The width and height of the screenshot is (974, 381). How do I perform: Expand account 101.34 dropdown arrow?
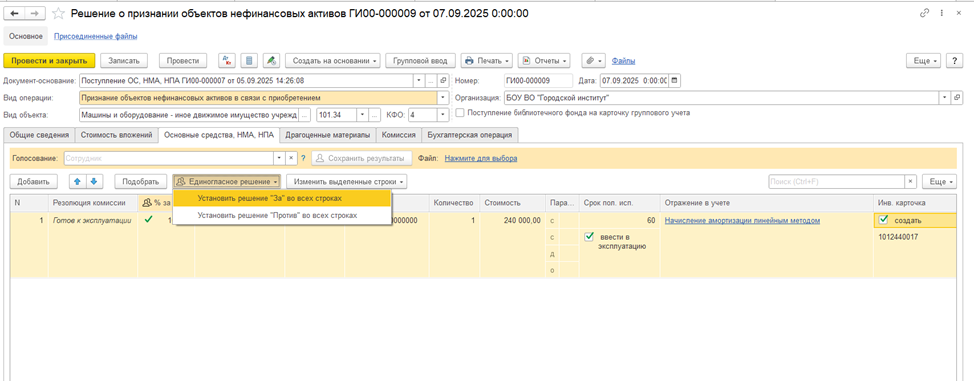363,115
